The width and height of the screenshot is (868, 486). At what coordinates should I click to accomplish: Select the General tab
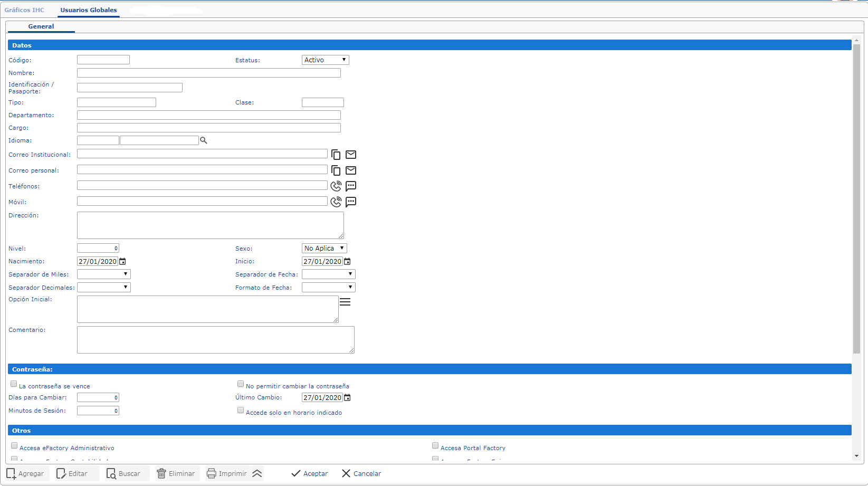[41, 26]
